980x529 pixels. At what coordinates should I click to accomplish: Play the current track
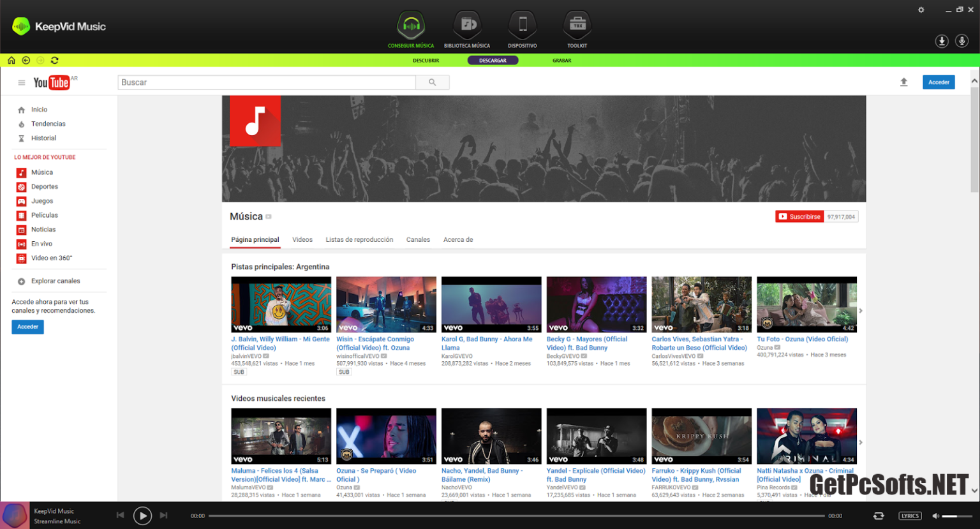pyautogui.click(x=142, y=516)
